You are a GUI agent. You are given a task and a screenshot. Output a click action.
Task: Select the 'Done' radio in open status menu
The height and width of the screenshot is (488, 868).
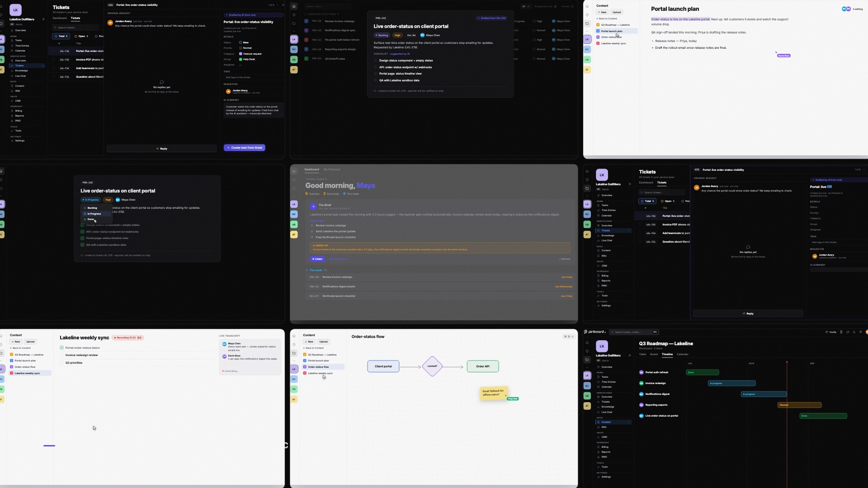pyautogui.click(x=85, y=219)
